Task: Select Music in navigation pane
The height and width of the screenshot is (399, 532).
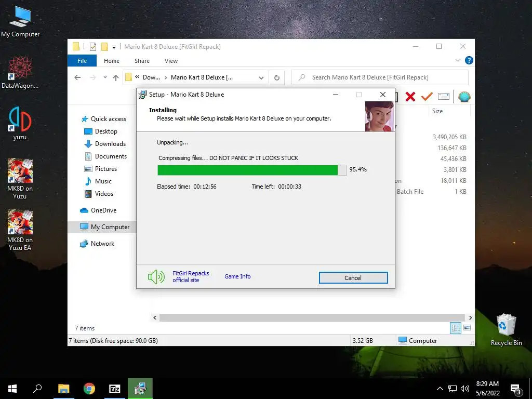Action: click(98, 181)
